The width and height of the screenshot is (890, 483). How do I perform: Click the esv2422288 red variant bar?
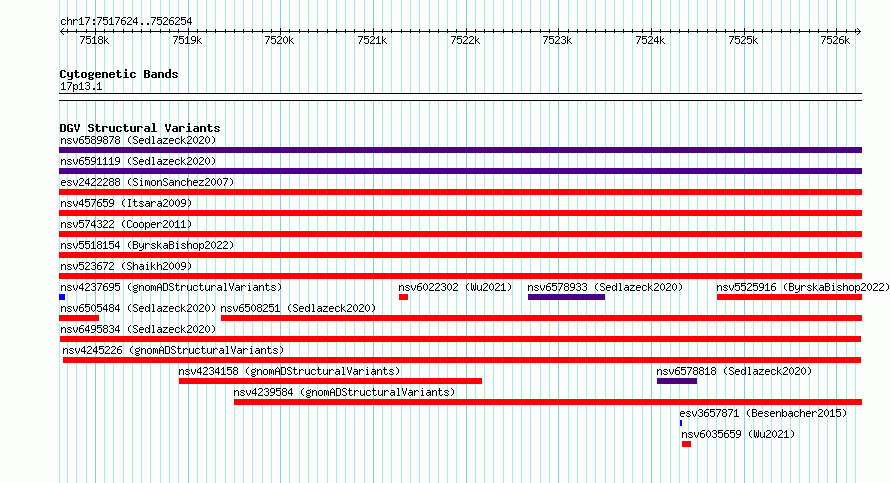460,192
